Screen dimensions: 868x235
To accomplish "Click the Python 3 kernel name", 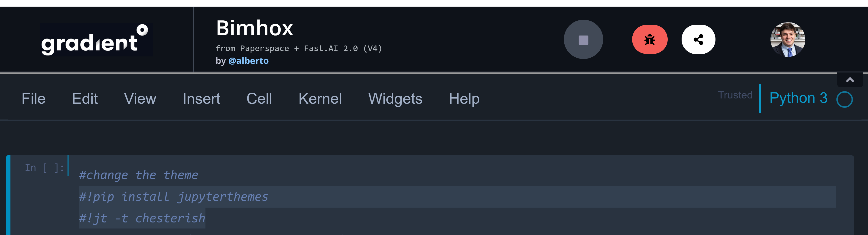I will [x=798, y=98].
